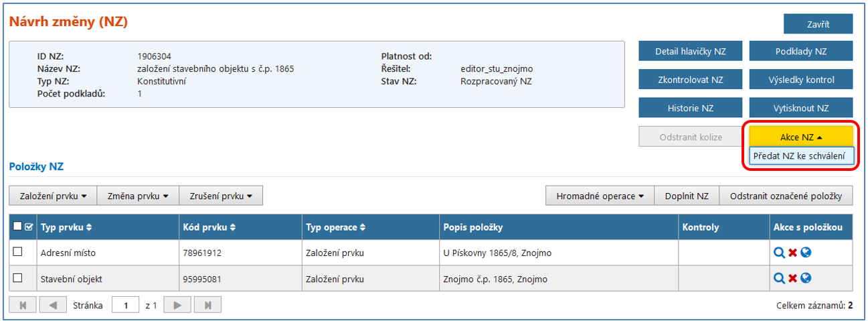This screenshot has height=321, width=868.
Task: Jump to last page in pagination
Action: tap(207, 305)
